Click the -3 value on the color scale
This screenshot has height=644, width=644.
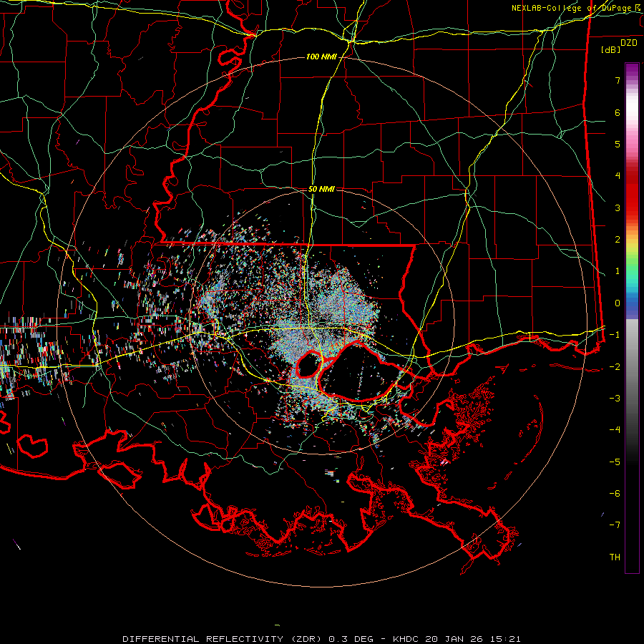tap(615, 399)
